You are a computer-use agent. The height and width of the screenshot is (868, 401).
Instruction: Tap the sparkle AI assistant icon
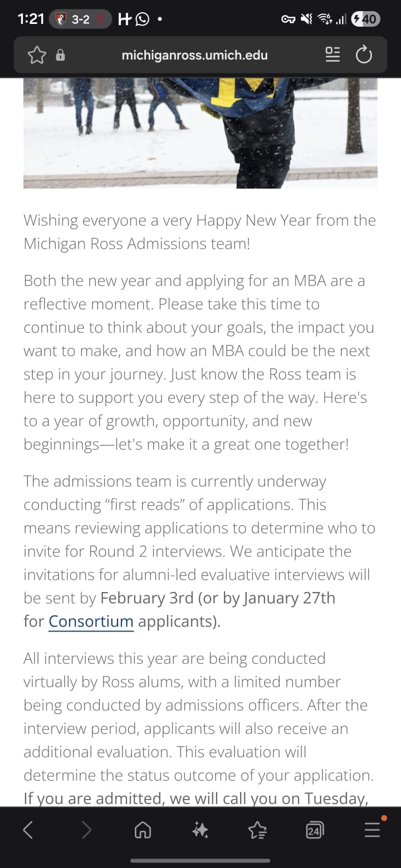200,831
